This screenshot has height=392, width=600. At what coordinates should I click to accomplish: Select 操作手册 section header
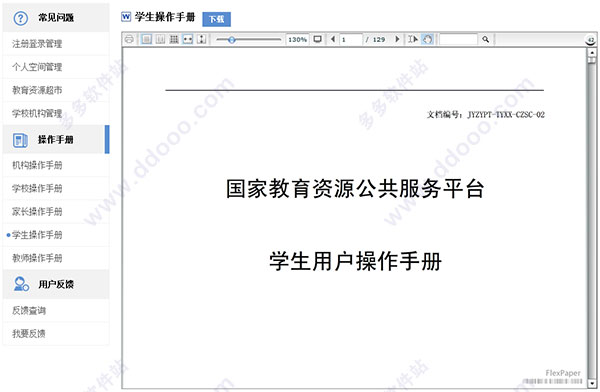(x=56, y=140)
